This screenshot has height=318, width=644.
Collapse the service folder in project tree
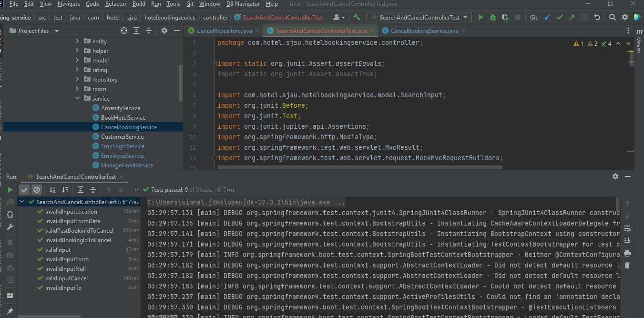pyautogui.click(x=78, y=98)
